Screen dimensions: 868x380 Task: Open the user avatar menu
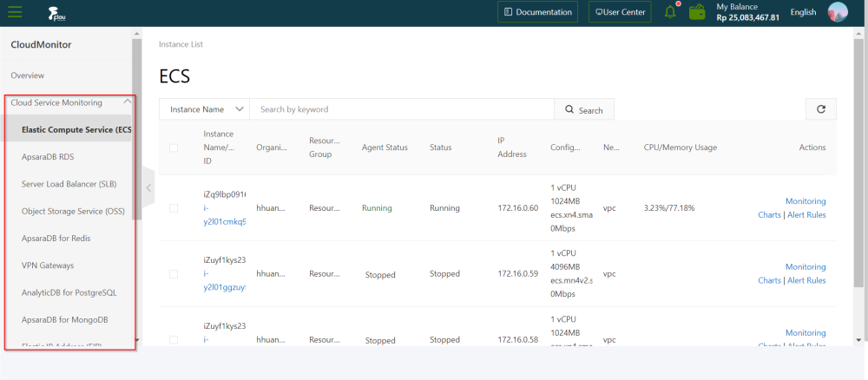838,12
